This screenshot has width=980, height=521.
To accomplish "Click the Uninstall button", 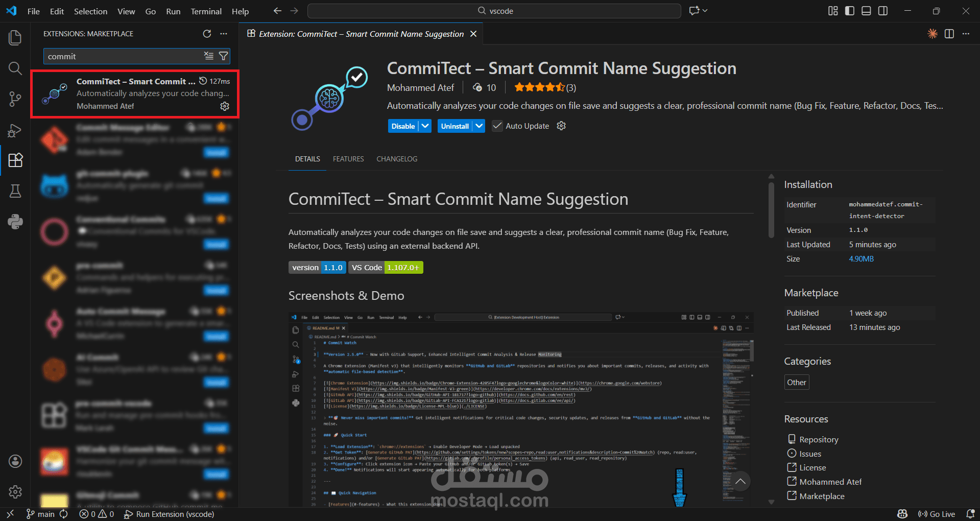I will [455, 126].
